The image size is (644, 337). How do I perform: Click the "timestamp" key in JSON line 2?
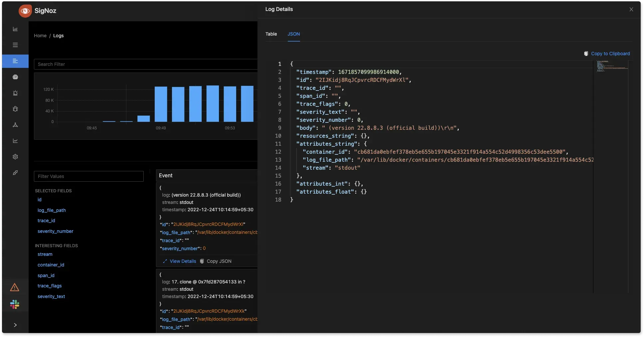click(314, 72)
